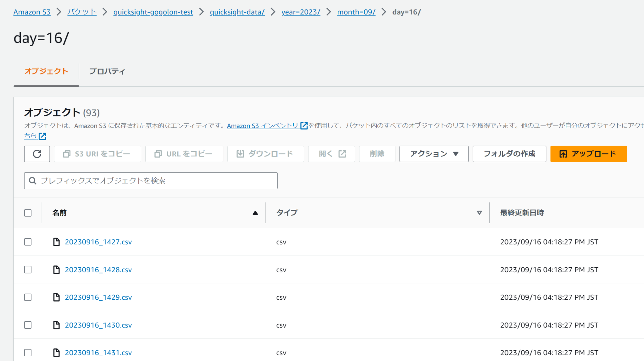Viewport: 644px width, 361px height.
Task: Click the タイプ column sort arrow
Action: coord(479,213)
